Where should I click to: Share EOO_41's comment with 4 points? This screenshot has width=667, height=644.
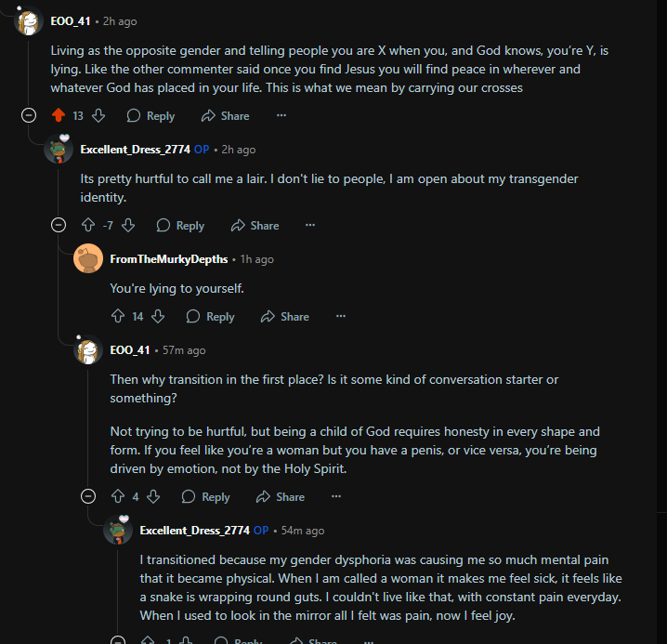(x=281, y=497)
